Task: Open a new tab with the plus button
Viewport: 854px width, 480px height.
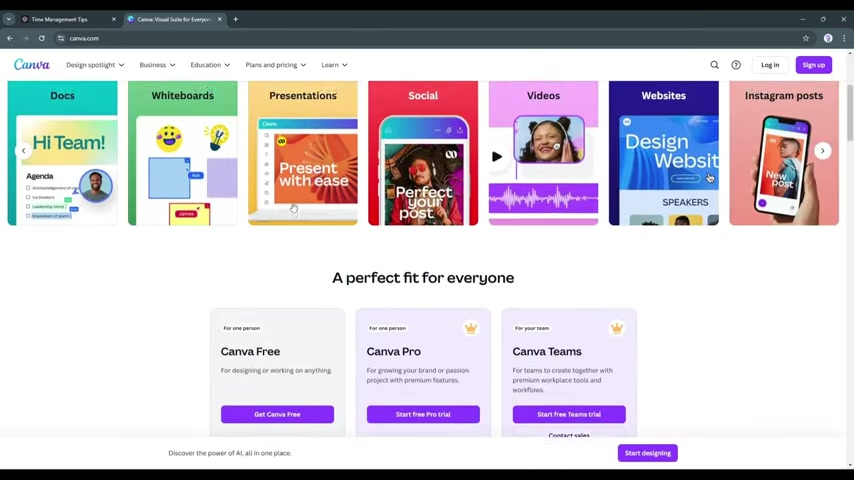Action: pos(236,19)
